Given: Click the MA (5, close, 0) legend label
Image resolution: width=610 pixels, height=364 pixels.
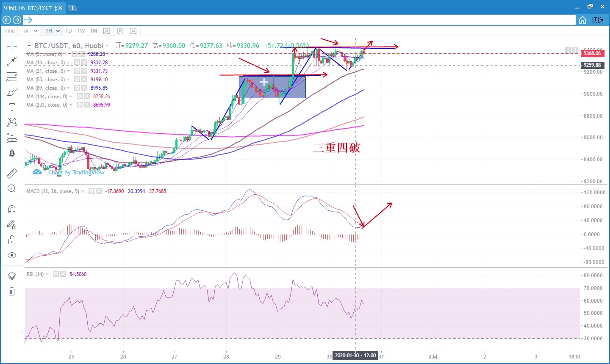Looking at the screenshot, I should click(44, 54).
